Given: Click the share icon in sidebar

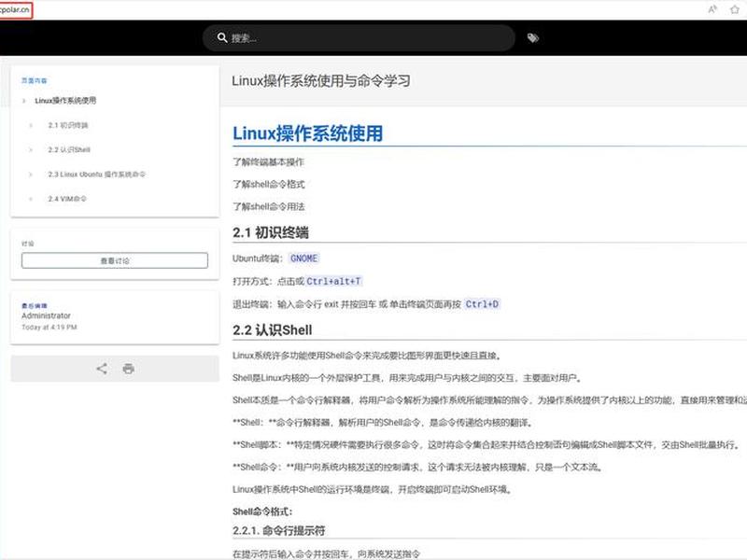Looking at the screenshot, I should tap(102, 369).
